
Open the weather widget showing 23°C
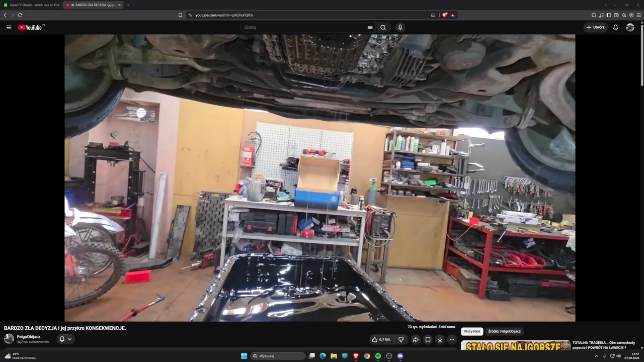coord(20,356)
